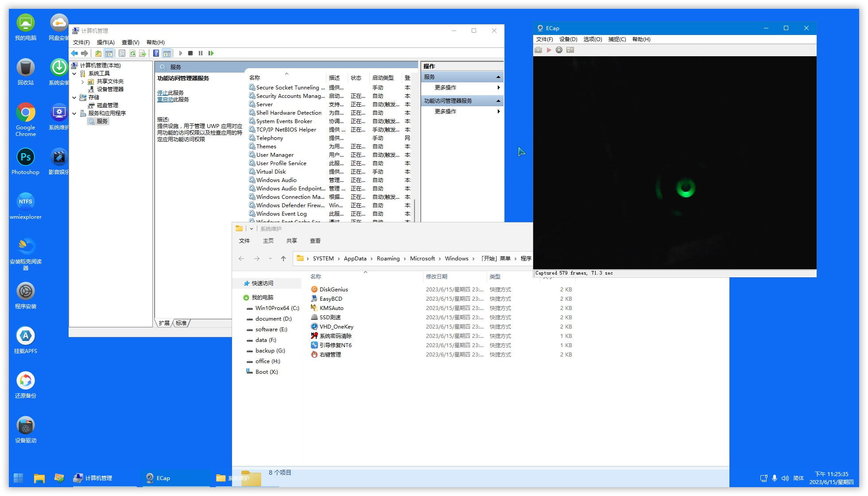868x496 pixels.
Task: Start capture using ECap's red play icon
Action: point(549,50)
